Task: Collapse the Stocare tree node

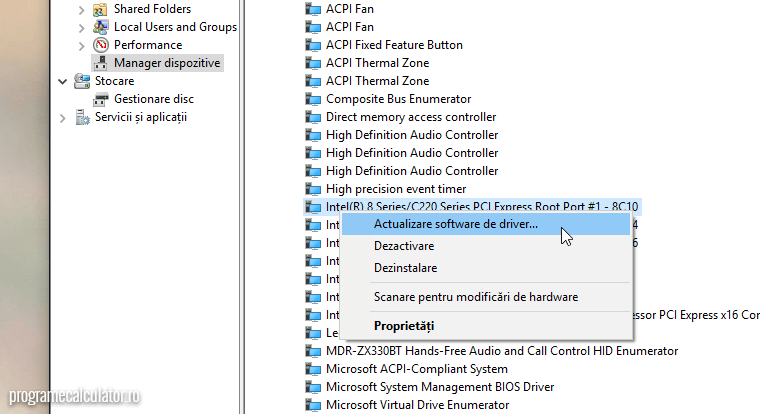Action: click(x=63, y=81)
